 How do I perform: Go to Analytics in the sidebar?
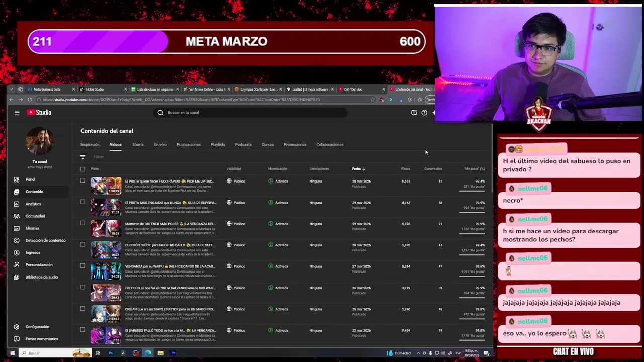tap(33, 204)
